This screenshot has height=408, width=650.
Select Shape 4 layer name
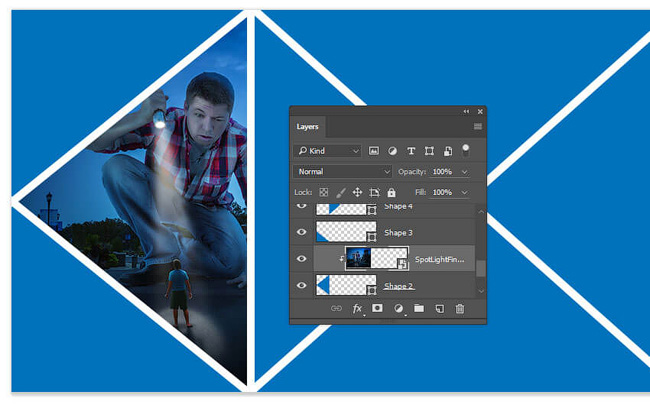point(398,206)
